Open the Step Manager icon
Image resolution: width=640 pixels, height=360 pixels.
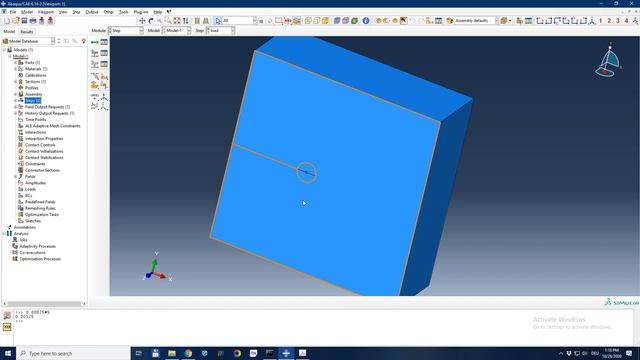(x=104, y=42)
